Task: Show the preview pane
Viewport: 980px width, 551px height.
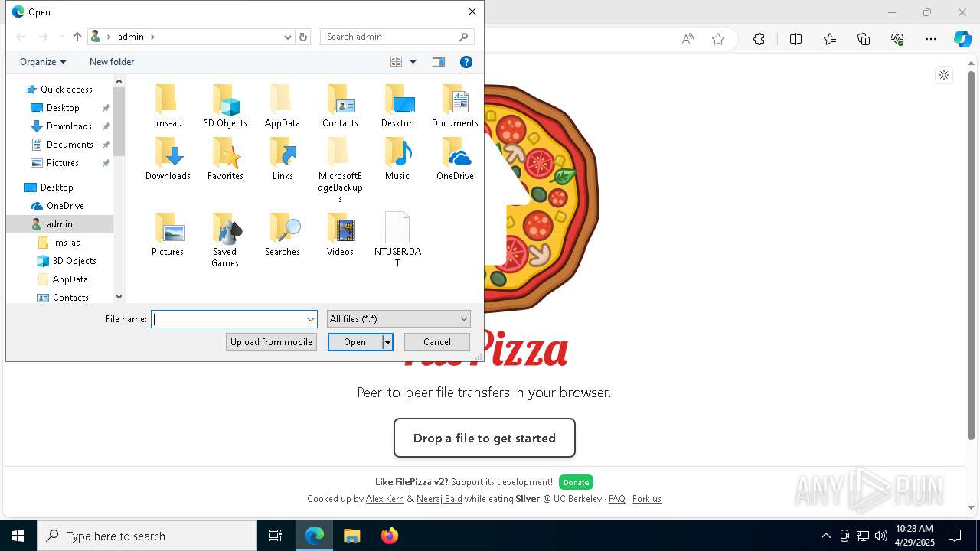Action: (439, 62)
